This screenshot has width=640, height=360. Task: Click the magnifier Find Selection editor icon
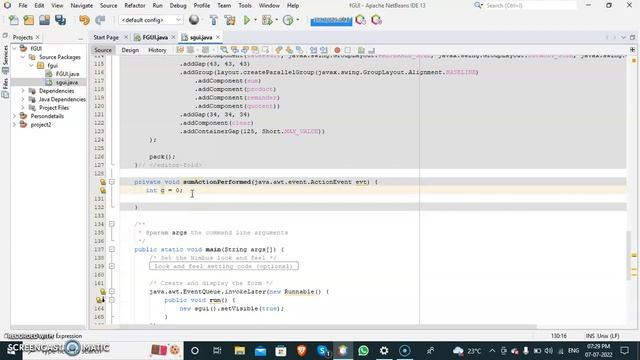tap(224, 50)
